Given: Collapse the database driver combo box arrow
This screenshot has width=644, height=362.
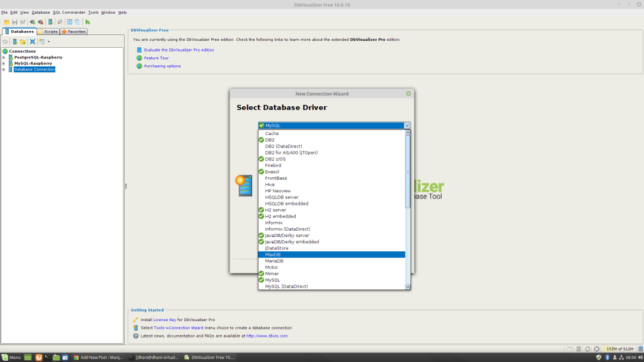Looking at the screenshot, I should click(407, 126).
